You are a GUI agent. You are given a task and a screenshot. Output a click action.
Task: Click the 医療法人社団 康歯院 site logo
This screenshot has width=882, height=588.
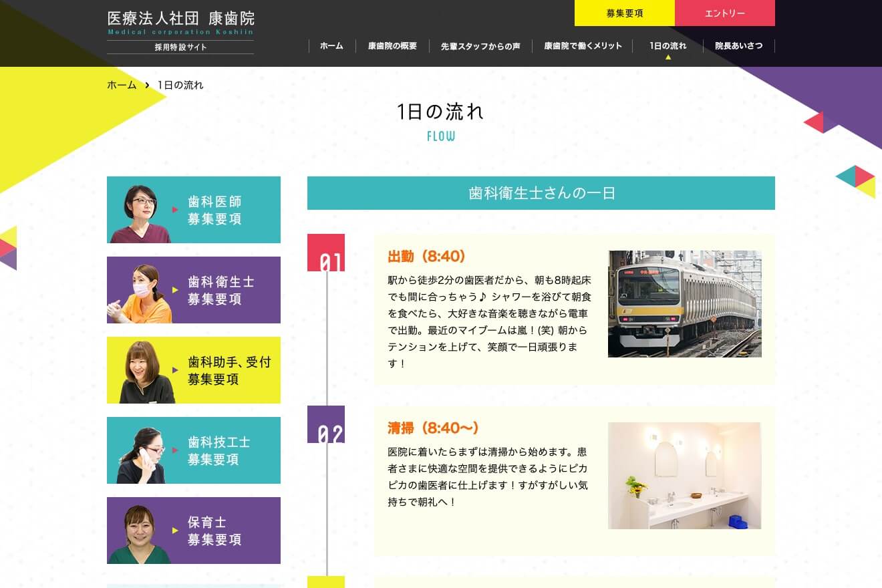click(x=180, y=23)
